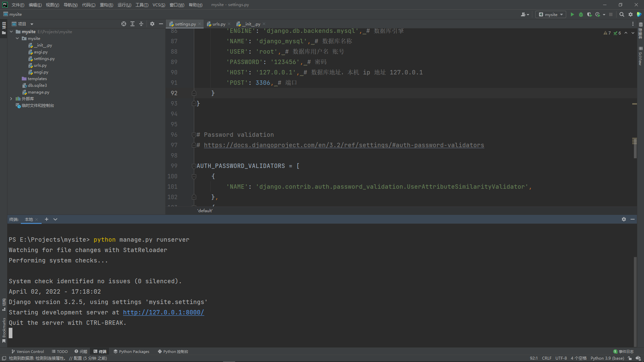
Task: Minimize the terminal panel
Action: point(633,219)
